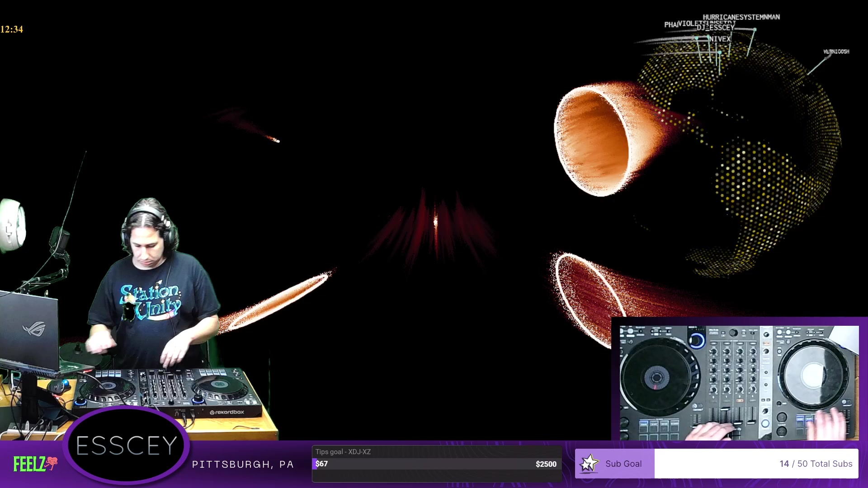Click the 14 / 50 Total Subs text
The height and width of the screenshot is (488, 868).
(x=816, y=464)
